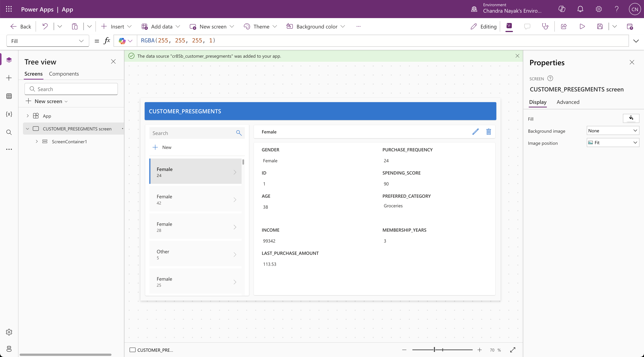Open the Variables pane in left sidebar
The height and width of the screenshot is (357, 644).
[9, 114]
